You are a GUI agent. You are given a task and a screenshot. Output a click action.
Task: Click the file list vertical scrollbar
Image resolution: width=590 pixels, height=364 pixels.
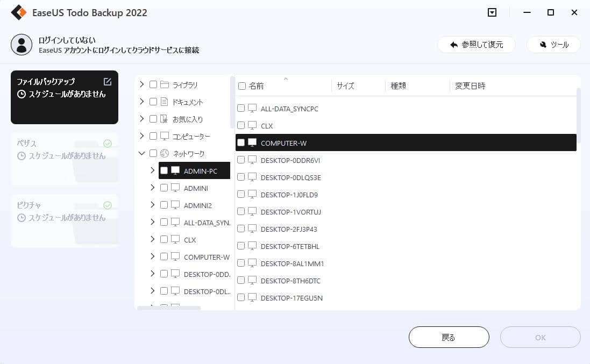(578, 115)
